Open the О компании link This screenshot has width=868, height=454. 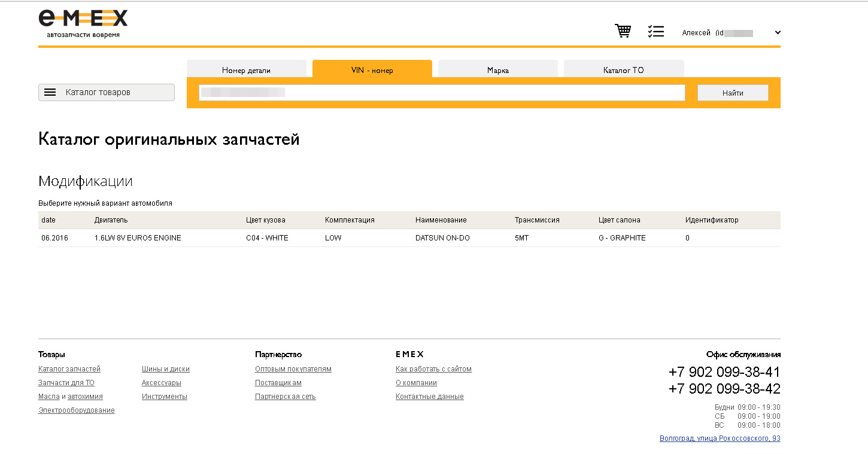pos(416,383)
